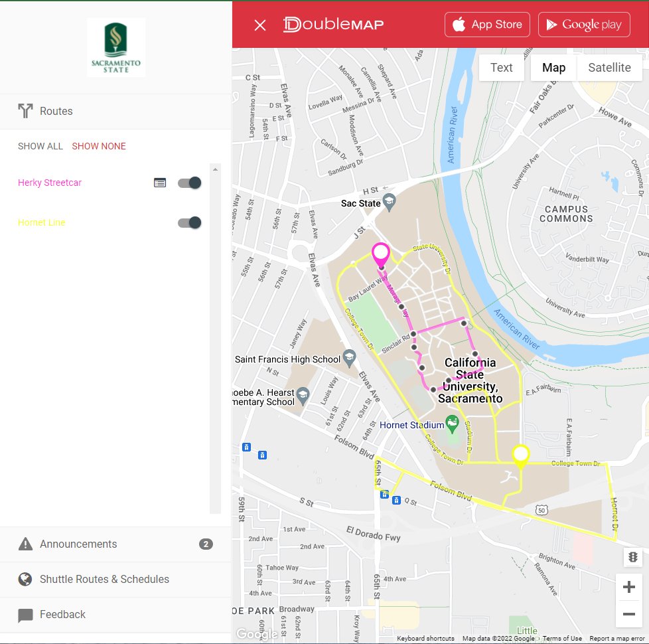Click SHOW NONE routes
The width and height of the screenshot is (649, 644).
[x=98, y=146]
